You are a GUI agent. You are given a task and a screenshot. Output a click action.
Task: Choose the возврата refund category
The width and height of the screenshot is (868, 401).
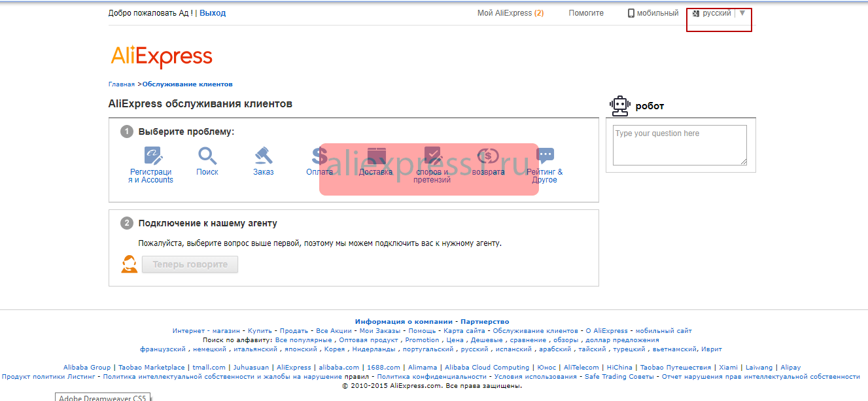click(488, 161)
